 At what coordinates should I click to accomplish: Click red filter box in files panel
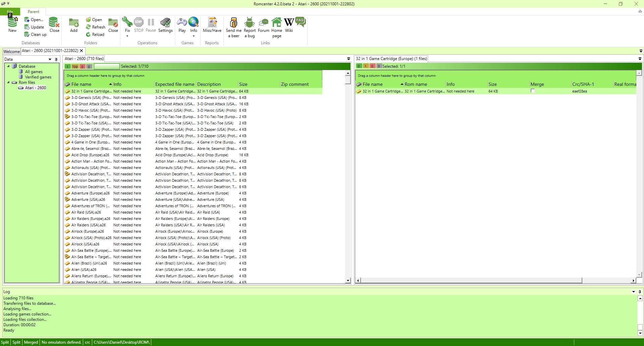pyautogui.click(x=82, y=66)
